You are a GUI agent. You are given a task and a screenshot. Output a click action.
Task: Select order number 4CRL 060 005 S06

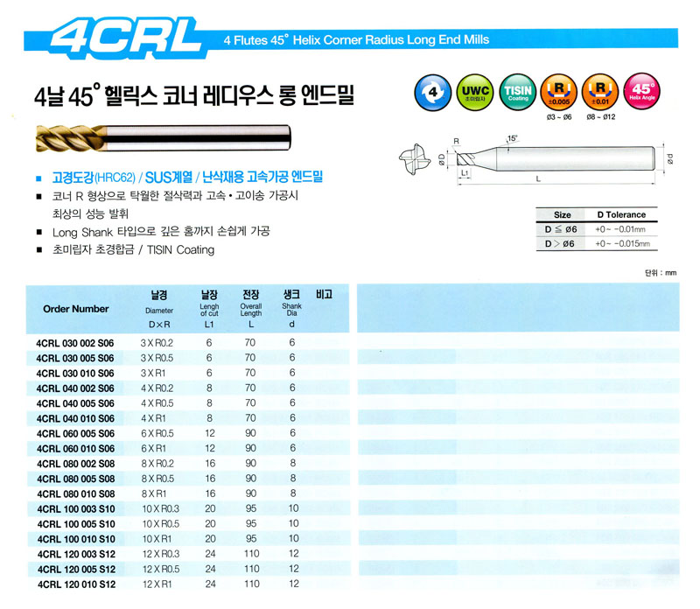pyautogui.click(x=76, y=433)
